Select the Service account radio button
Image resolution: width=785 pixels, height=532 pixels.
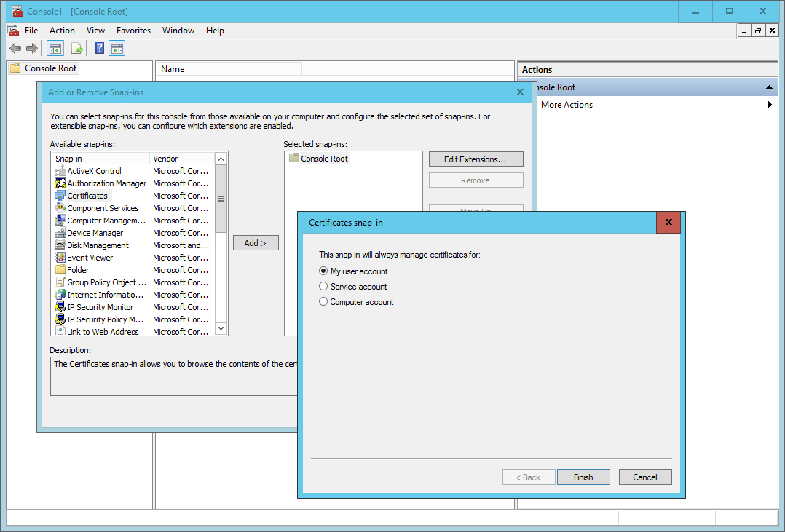(324, 287)
